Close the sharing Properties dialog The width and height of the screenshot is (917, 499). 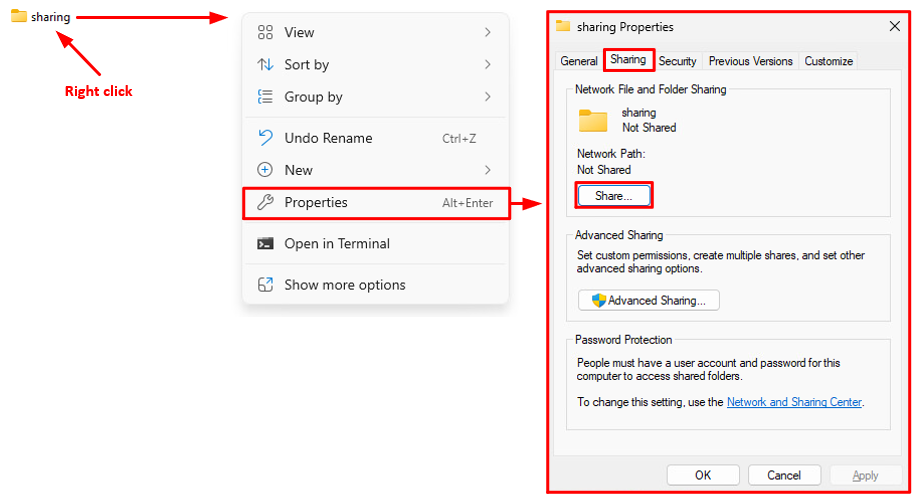tap(894, 26)
